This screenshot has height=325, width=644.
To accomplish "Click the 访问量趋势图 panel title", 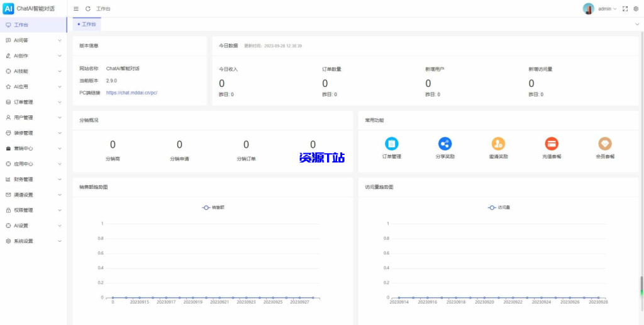I will (379, 187).
